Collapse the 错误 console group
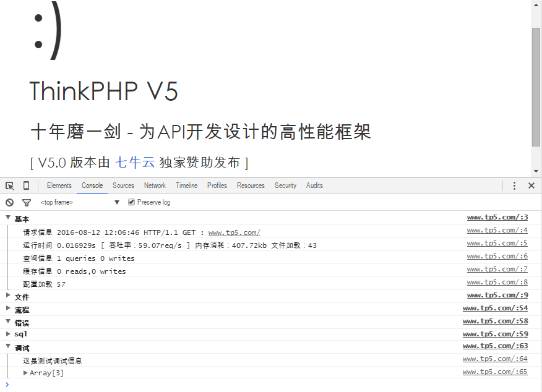Screen dimensions: 542x392 click(x=8, y=321)
